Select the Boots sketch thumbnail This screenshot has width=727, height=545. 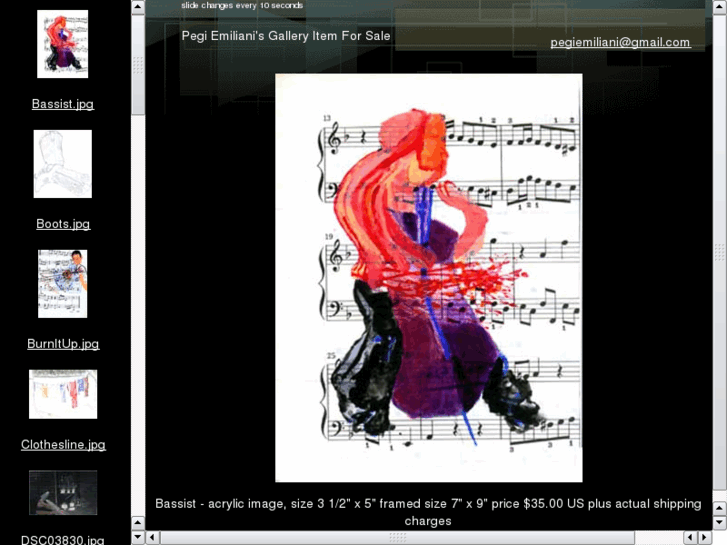pos(63,164)
